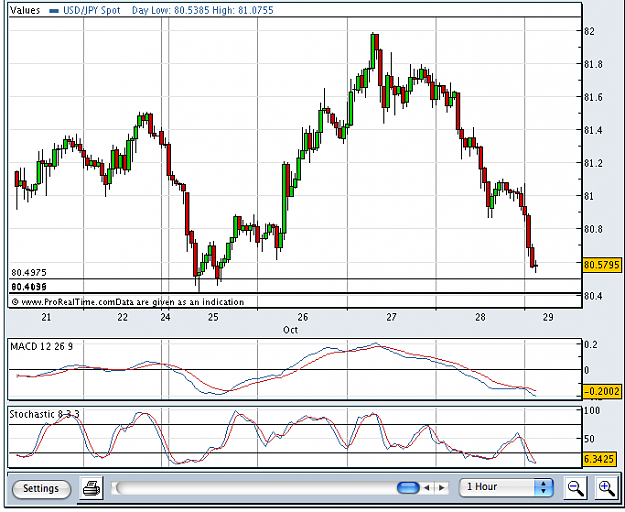Zoom in with the plus magnifier icon
625x512 pixels.
pos(606,488)
